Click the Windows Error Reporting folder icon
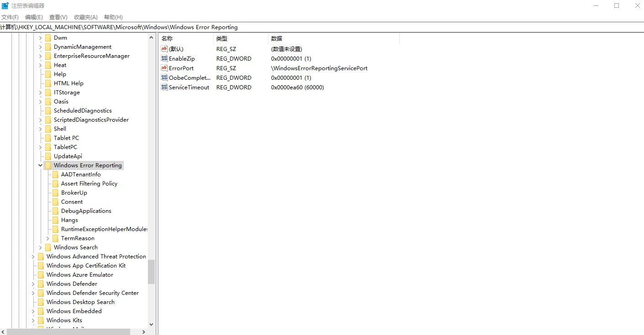The image size is (644, 335). tap(49, 165)
